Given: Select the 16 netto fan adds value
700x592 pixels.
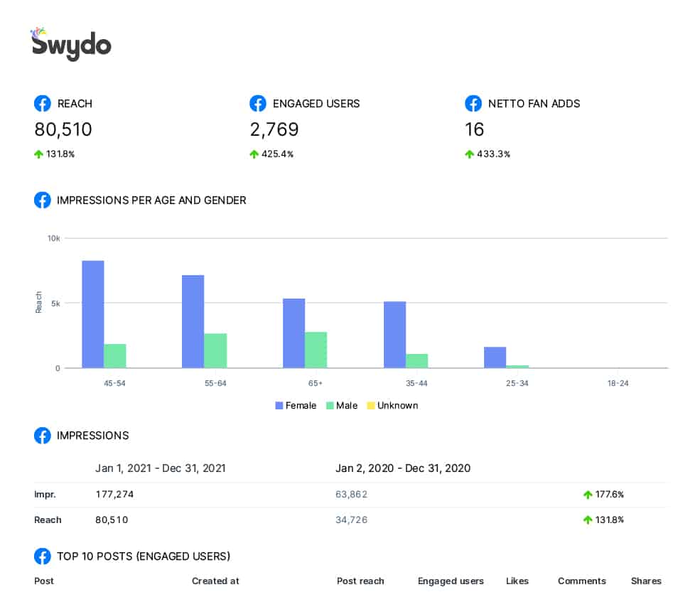Looking at the screenshot, I should (x=474, y=129).
